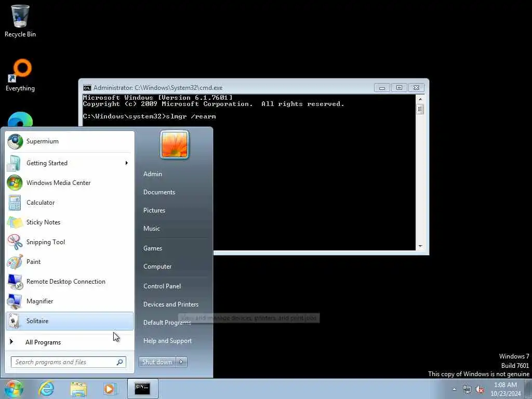This screenshot has height=399, width=532.
Task: Switch to cmd.exe on the taskbar
Action: point(142,389)
